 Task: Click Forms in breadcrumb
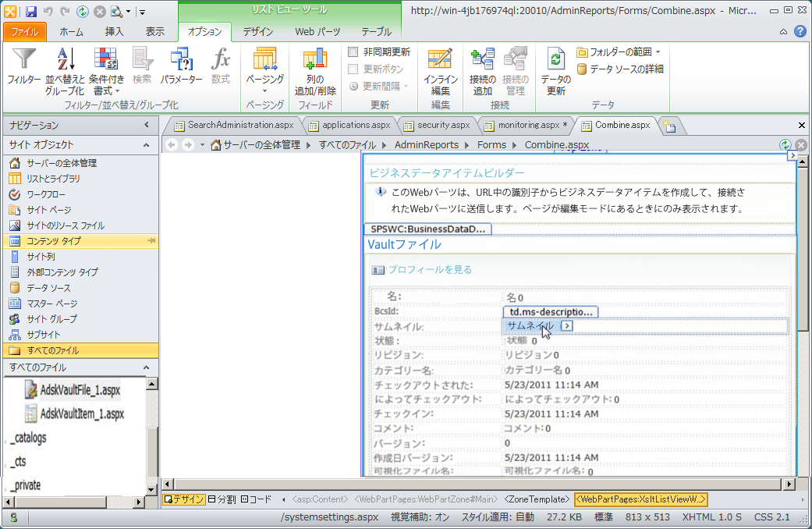point(491,145)
